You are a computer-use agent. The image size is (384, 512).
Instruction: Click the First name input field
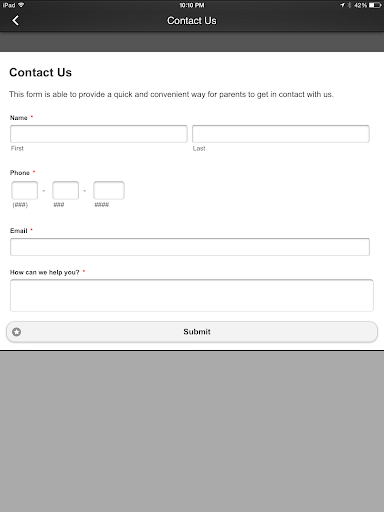click(99, 134)
